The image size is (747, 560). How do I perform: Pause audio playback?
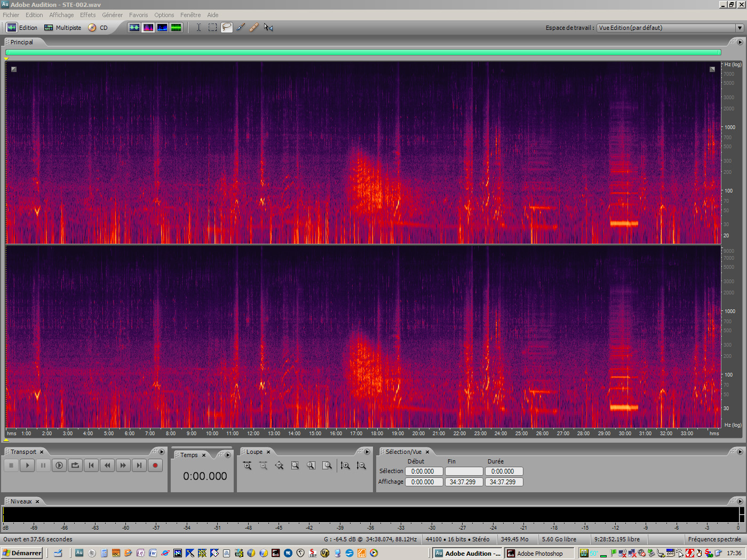point(43,465)
